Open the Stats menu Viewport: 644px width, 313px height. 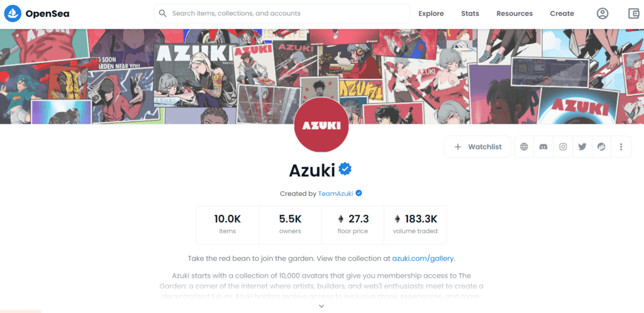tap(470, 14)
